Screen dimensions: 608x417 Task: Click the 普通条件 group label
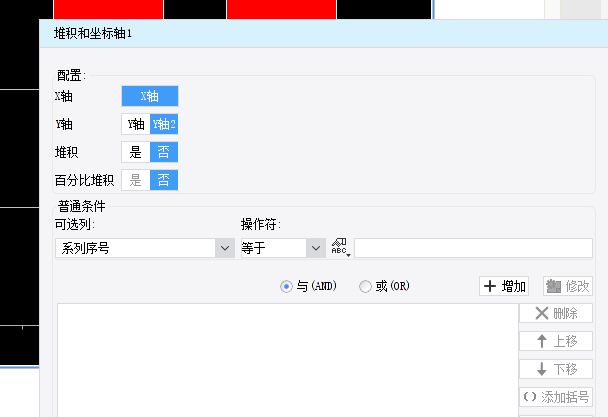pyautogui.click(x=81, y=206)
